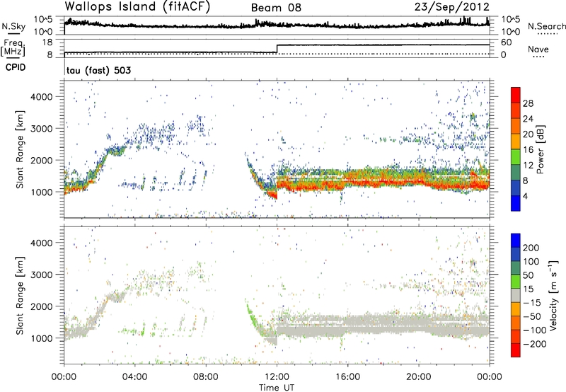566x392 pixels.
Task: Click the 1000 tick in the power panel
Action: [x=41, y=192]
